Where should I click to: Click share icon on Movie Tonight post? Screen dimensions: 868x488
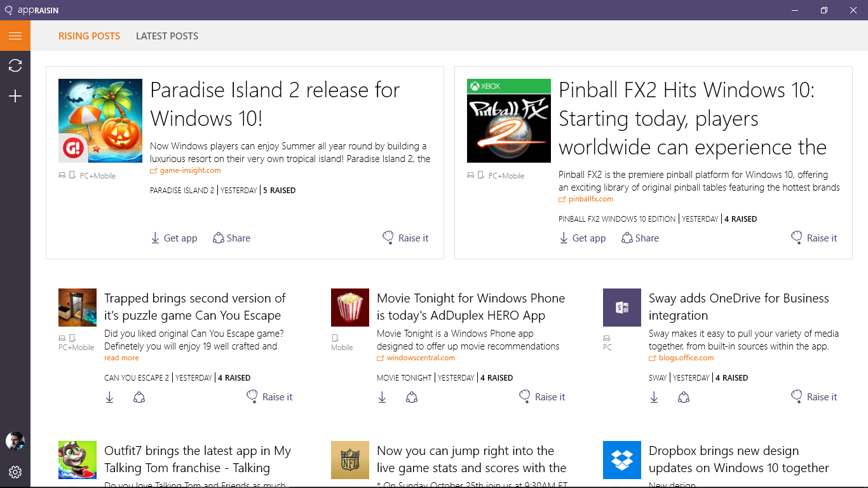[x=412, y=397]
